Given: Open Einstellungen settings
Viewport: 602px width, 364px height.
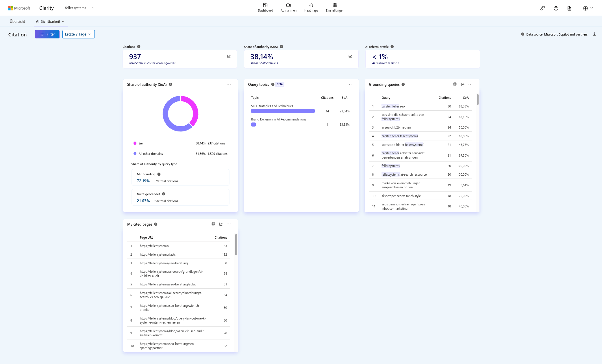Looking at the screenshot, I should pos(335,8).
